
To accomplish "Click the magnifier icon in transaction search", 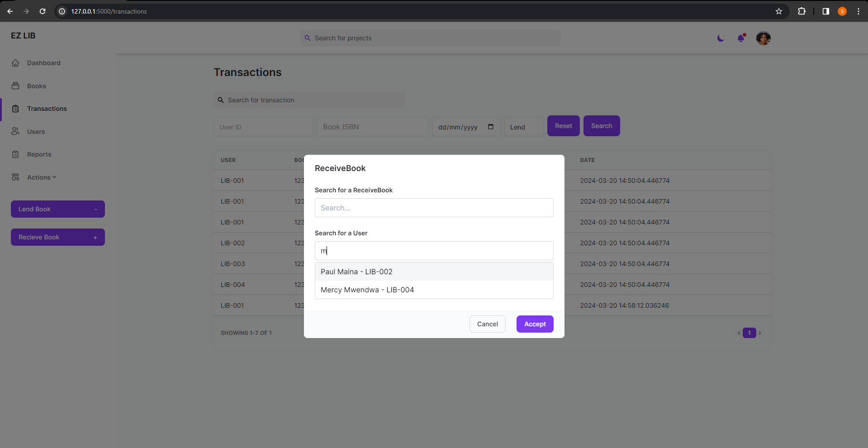I will pos(221,100).
